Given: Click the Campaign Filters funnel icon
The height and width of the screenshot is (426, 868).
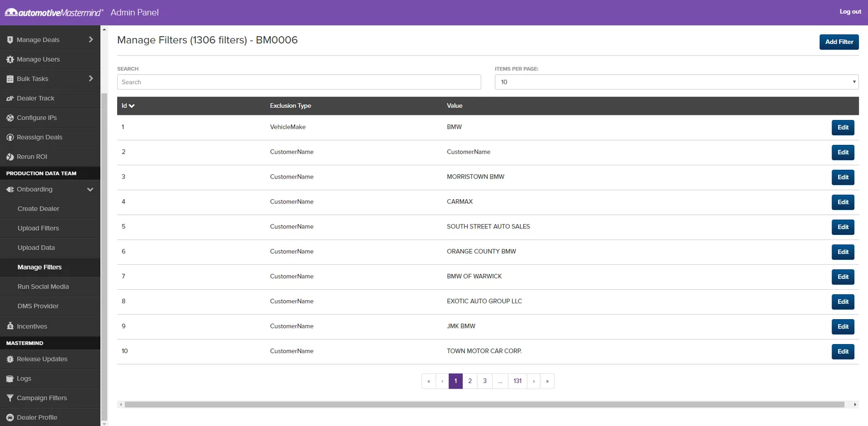Looking at the screenshot, I should click(10, 398).
